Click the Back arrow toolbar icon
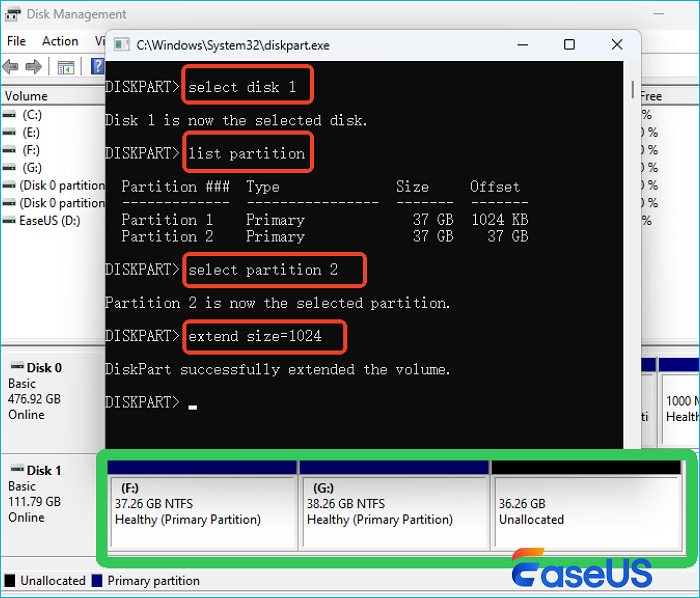The height and width of the screenshot is (598, 700). pos(10,67)
